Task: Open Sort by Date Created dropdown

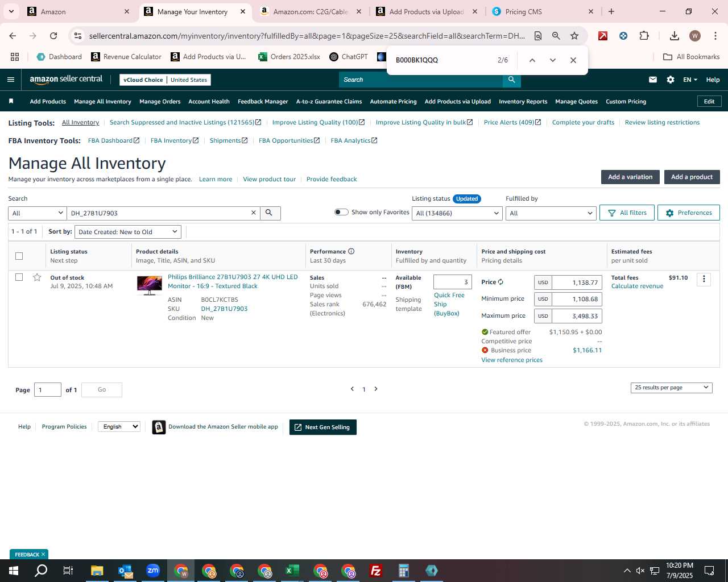Action: coord(128,232)
